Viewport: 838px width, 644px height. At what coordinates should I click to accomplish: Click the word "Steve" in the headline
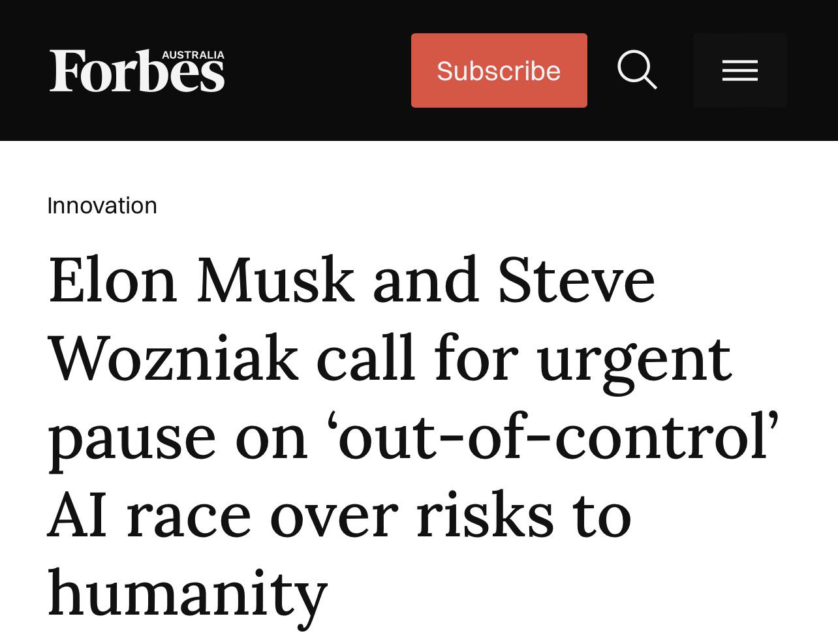click(x=576, y=281)
